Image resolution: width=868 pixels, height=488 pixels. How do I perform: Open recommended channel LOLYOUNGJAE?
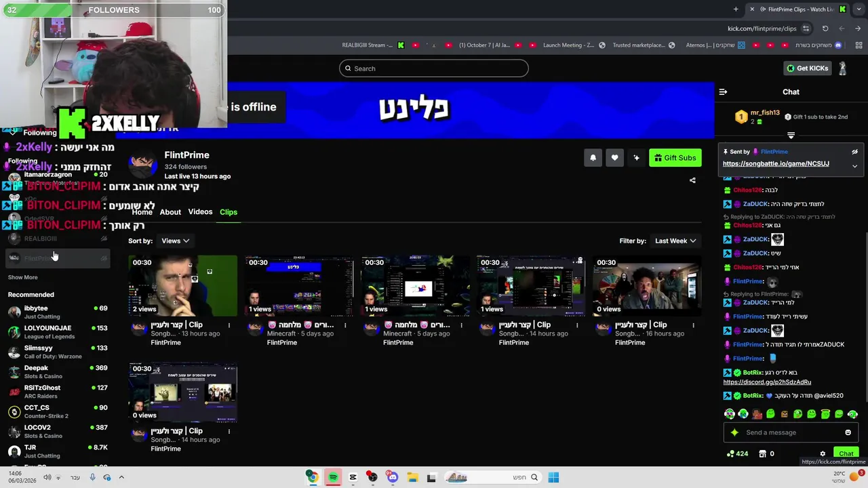click(x=58, y=332)
